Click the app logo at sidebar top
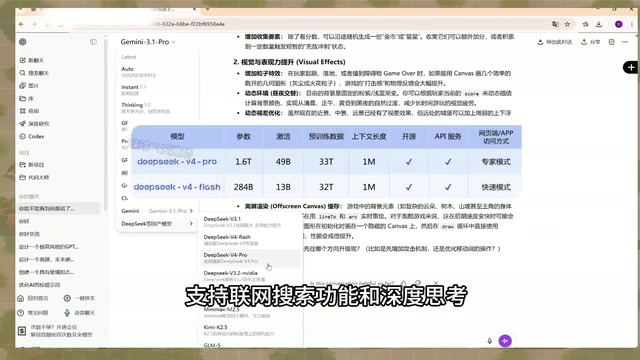This screenshot has height=360, width=640. pos(23,42)
